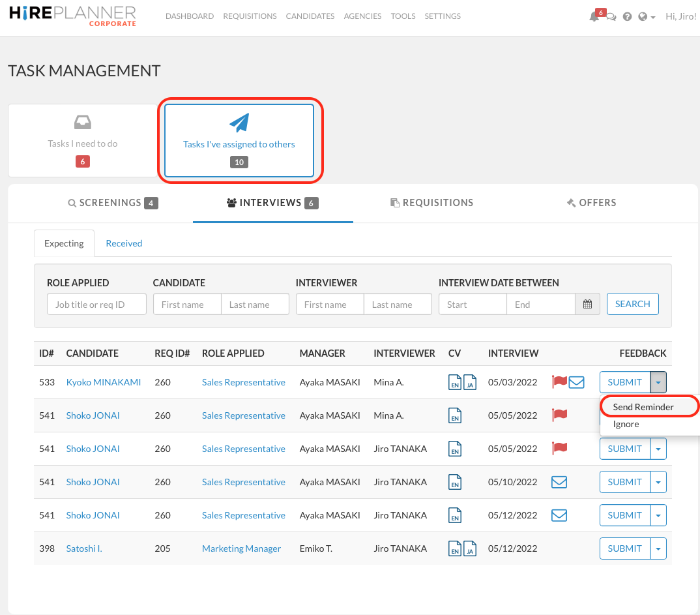Open the envelope icon for the 05/10 interview
The height and width of the screenshot is (615, 700).
[x=559, y=481]
